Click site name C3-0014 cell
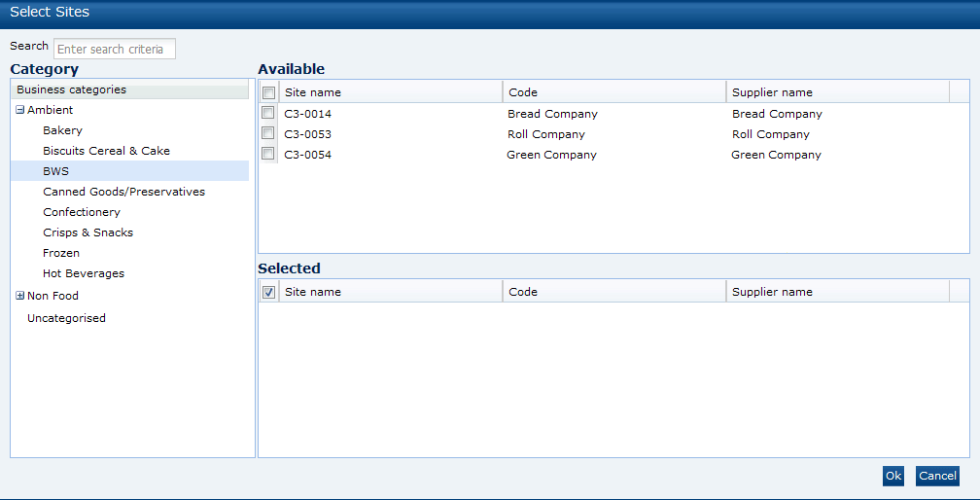The height and width of the screenshot is (500, 980). [307, 114]
